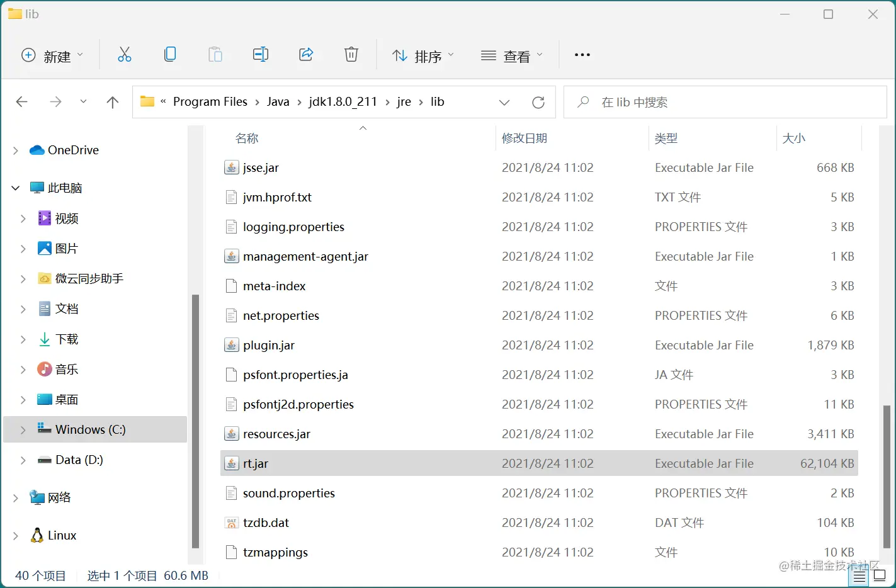Open the 排序 sort dropdown
This screenshot has width=896, height=588.
point(423,55)
